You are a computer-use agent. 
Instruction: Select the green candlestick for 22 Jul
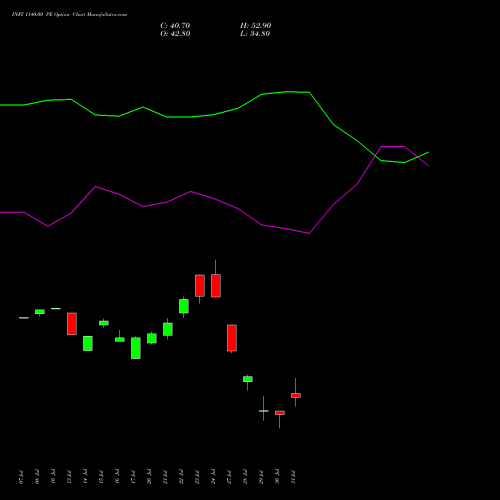184,306
